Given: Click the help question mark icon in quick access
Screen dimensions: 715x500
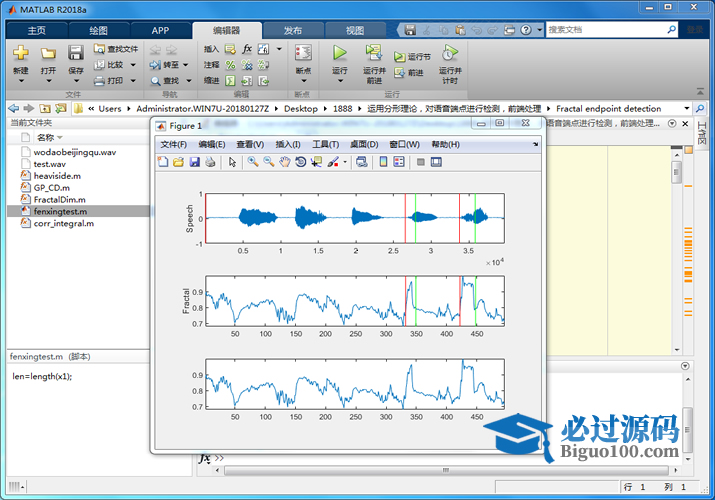Looking at the screenshot, I should (x=526, y=30).
